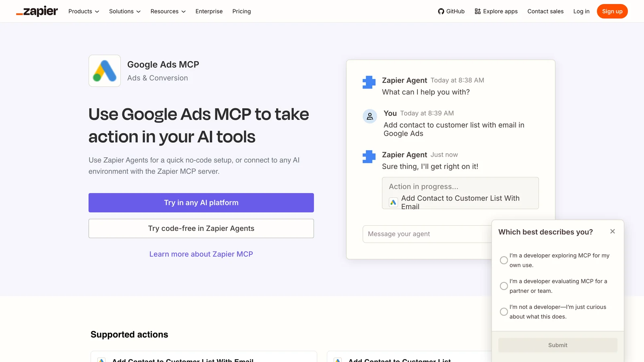Click the Zapier logo

coord(37,11)
